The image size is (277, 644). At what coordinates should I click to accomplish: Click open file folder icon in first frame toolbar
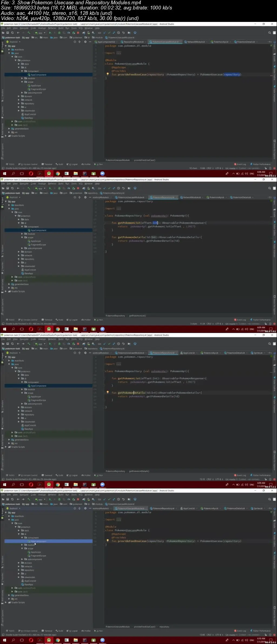pyautogui.click(x=3, y=33)
